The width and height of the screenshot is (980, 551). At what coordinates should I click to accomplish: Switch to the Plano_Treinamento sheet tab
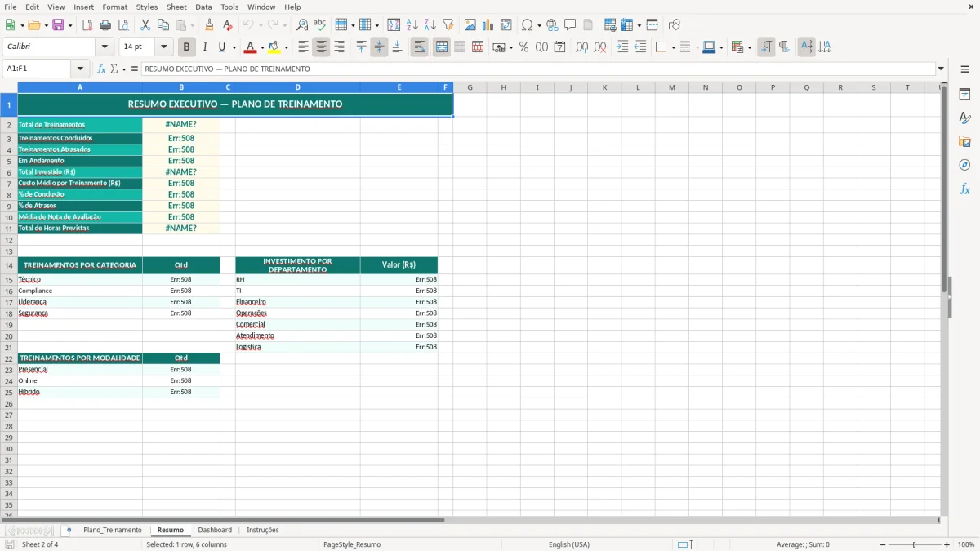click(113, 530)
